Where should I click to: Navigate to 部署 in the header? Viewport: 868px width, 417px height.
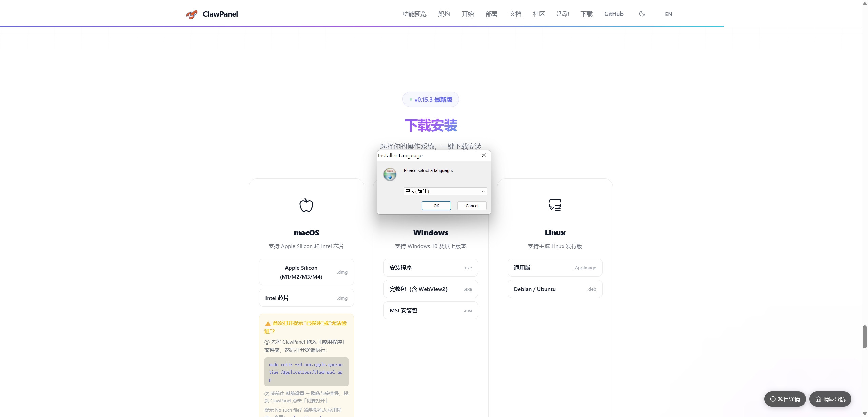pos(491,14)
